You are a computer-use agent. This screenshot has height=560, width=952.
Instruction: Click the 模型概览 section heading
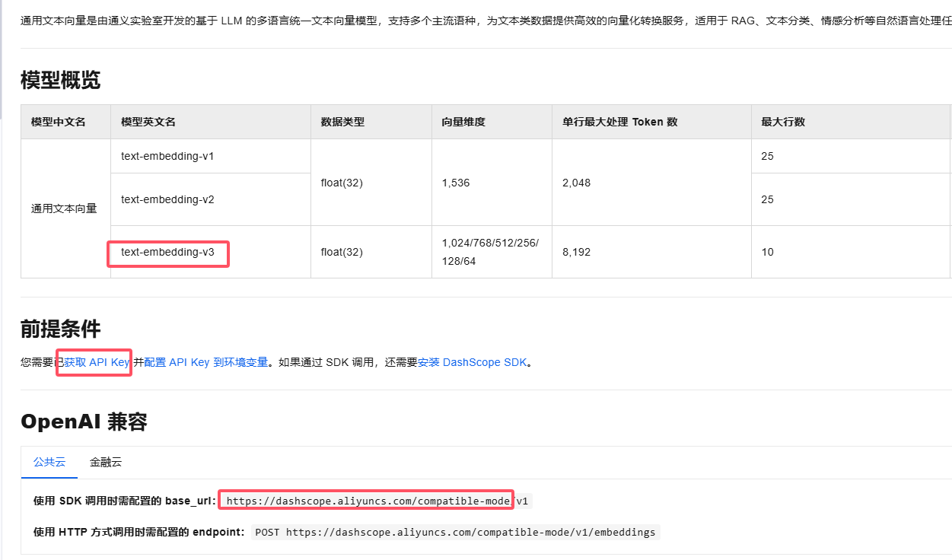(x=60, y=80)
